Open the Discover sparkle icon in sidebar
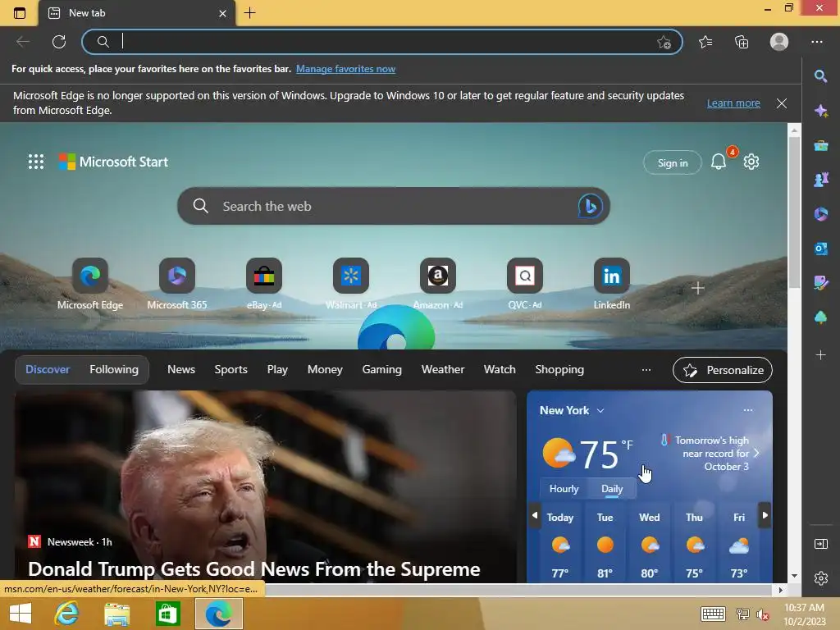The height and width of the screenshot is (630, 840). [x=820, y=111]
